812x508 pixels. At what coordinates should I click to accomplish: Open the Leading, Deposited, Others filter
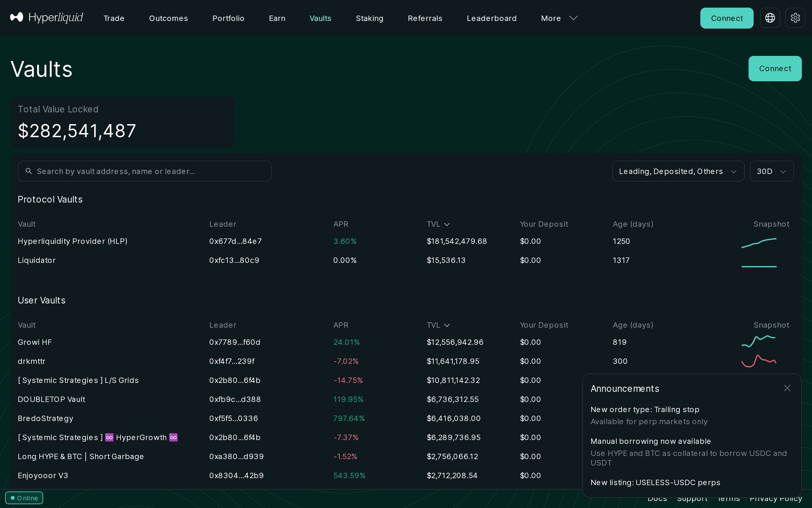point(678,171)
